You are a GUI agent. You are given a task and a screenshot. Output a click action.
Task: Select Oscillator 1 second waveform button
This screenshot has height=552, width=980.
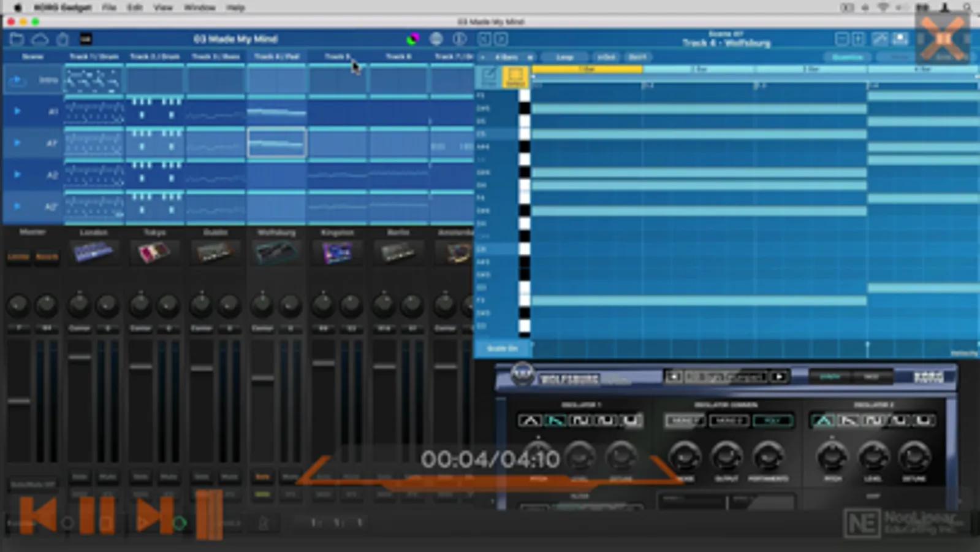[555, 421]
